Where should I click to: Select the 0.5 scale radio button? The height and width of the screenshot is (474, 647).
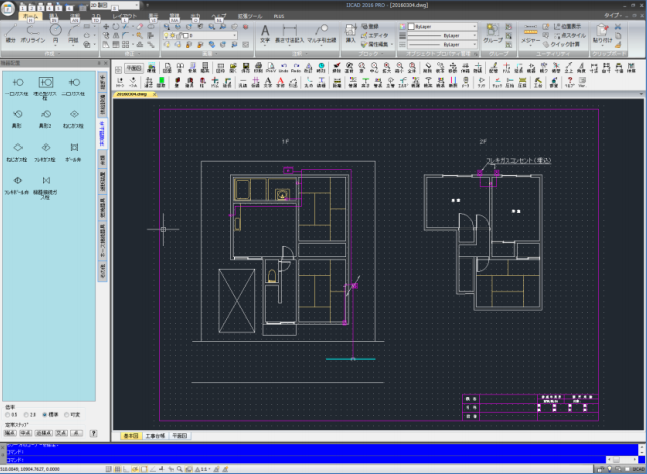pyautogui.click(x=7, y=413)
